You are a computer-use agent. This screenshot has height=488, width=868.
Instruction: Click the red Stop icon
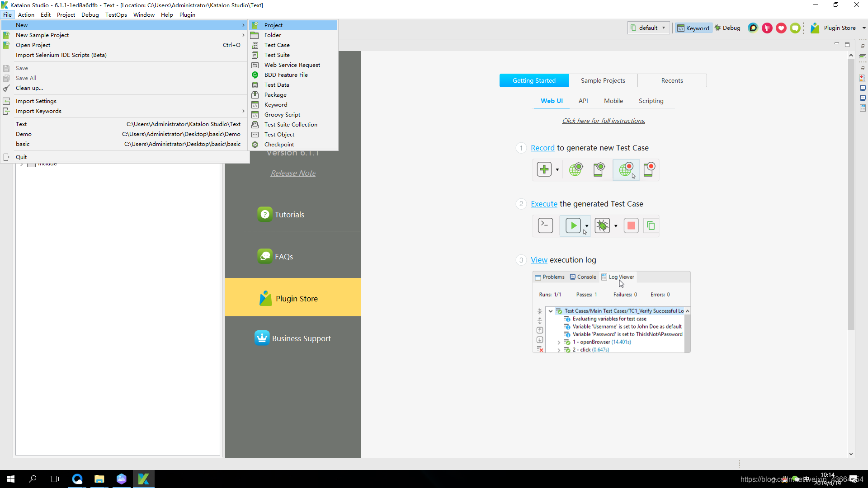pos(631,225)
